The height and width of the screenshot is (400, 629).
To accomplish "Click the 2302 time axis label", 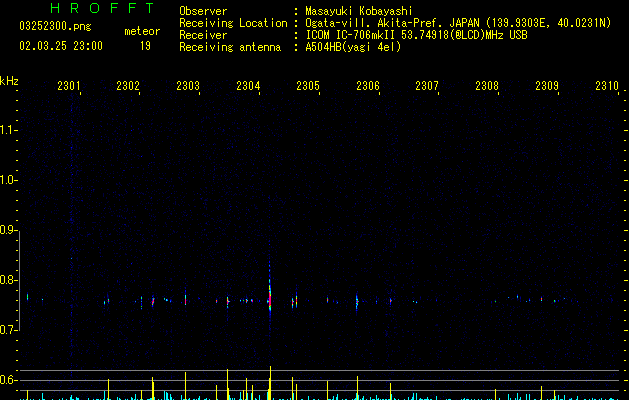I will tap(128, 86).
